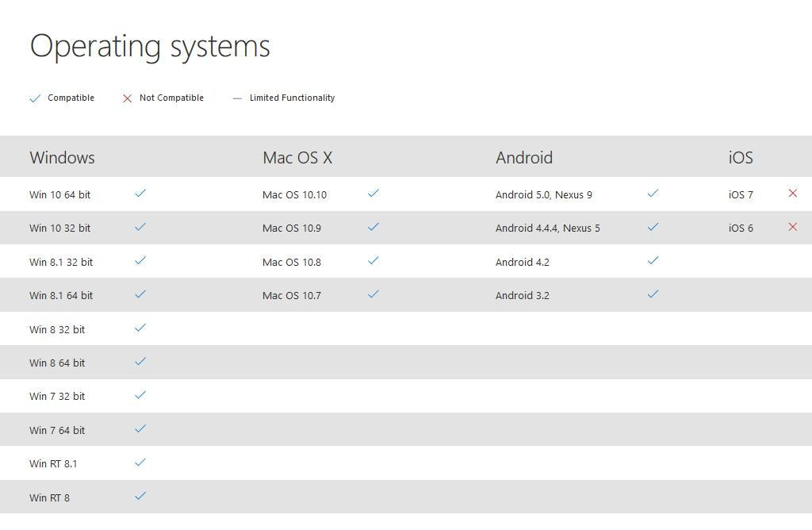Click the Android 5.0, Nexus 9 checkmark
Image resolution: width=812 pixels, height=530 pixels.
[x=653, y=193]
